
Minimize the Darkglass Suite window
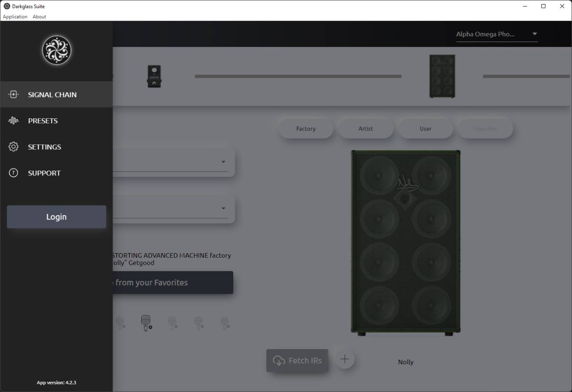click(x=525, y=6)
